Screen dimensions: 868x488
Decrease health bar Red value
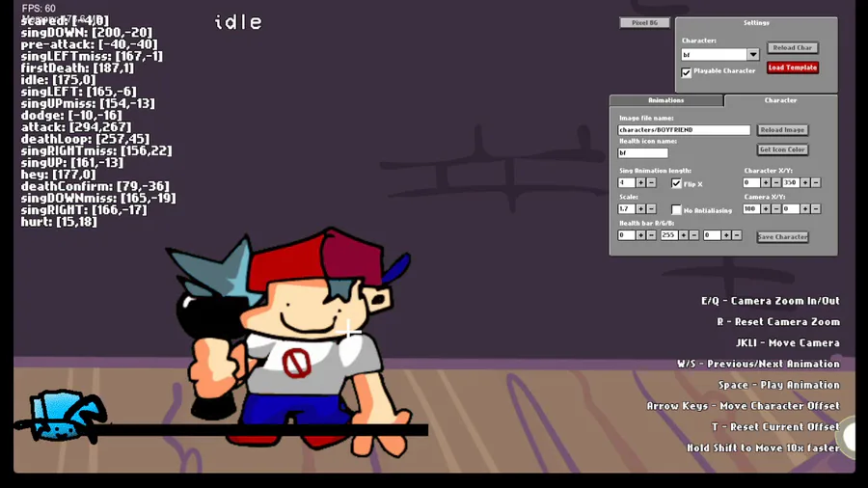click(652, 235)
